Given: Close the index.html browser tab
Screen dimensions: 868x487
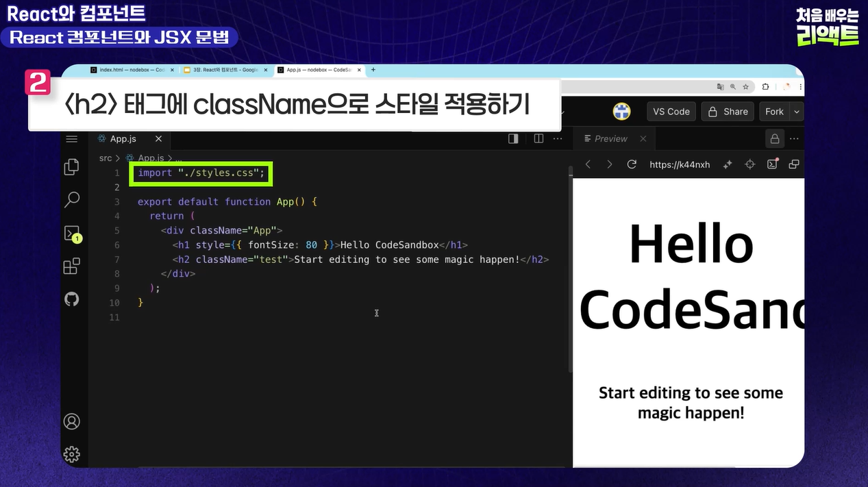Looking at the screenshot, I should (173, 70).
